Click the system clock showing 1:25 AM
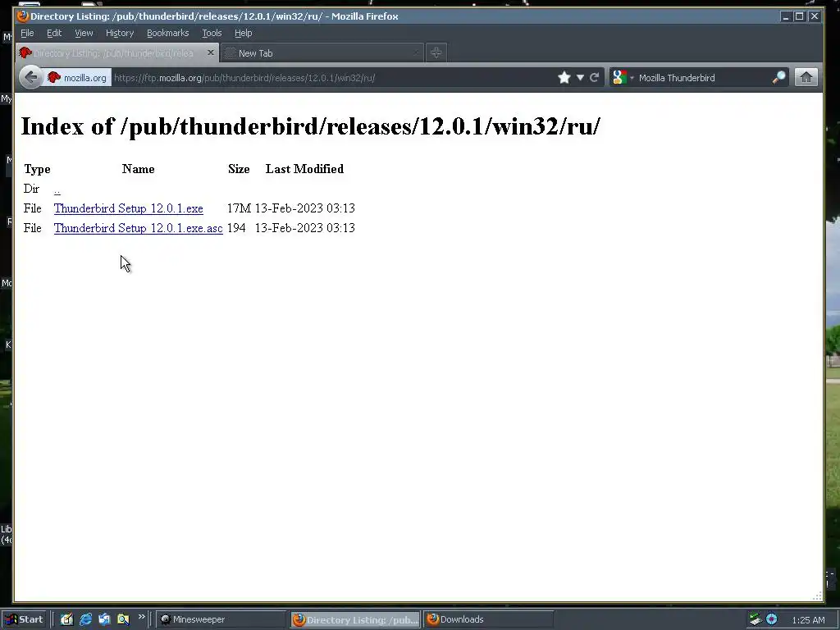This screenshot has width=840, height=630. pyautogui.click(x=808, y=620)
